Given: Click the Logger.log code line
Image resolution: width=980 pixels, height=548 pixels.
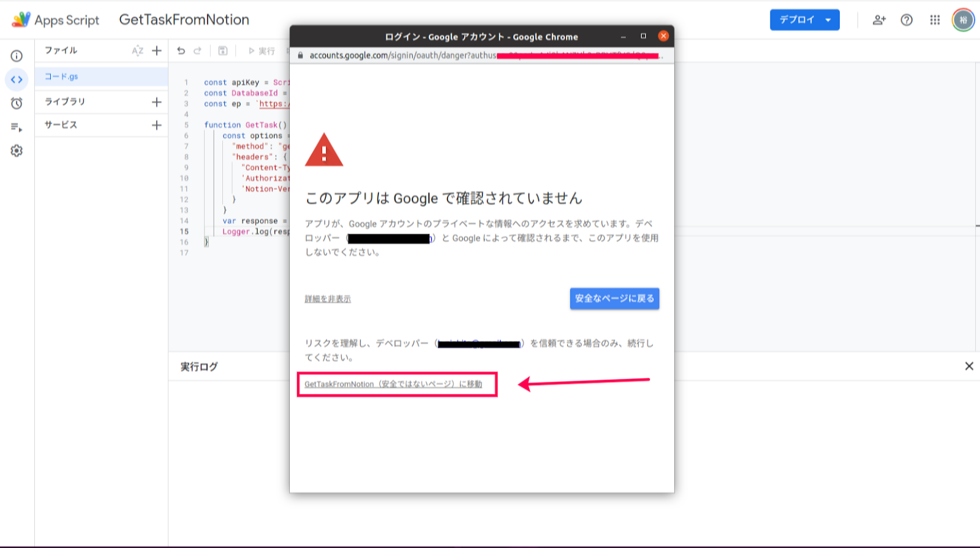Looking at the screenshot, I should pos(255,232).
